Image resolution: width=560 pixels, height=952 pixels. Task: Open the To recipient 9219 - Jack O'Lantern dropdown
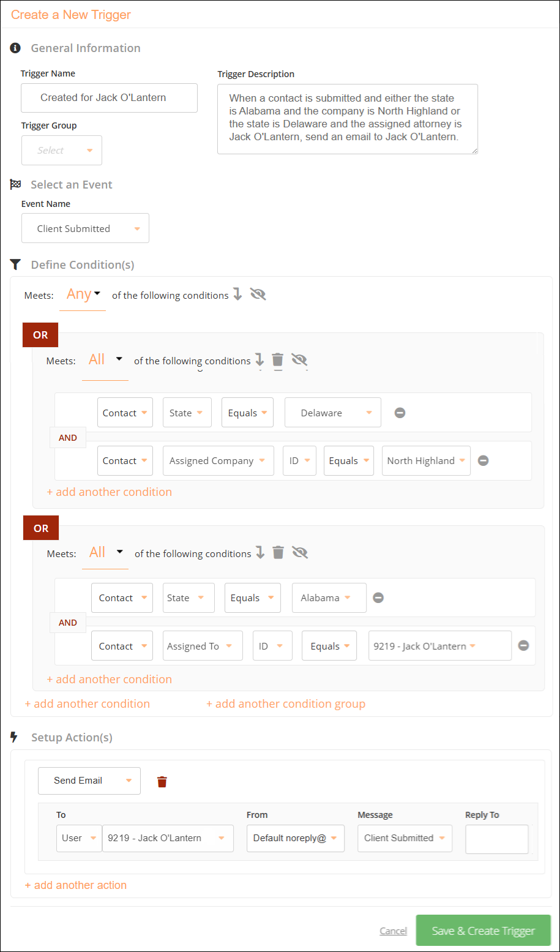coord(168,838)
